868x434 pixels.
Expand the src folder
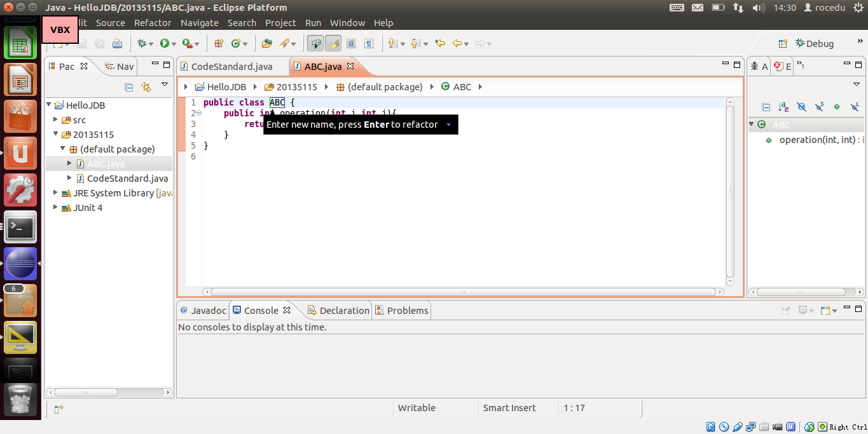click(x=56, y=120)
